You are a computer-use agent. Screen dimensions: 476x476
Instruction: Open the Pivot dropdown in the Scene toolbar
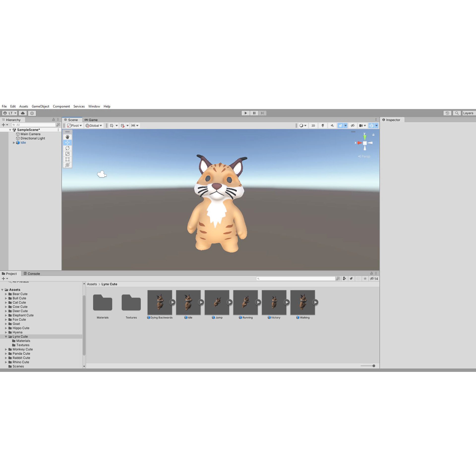(x=75, y=125)
